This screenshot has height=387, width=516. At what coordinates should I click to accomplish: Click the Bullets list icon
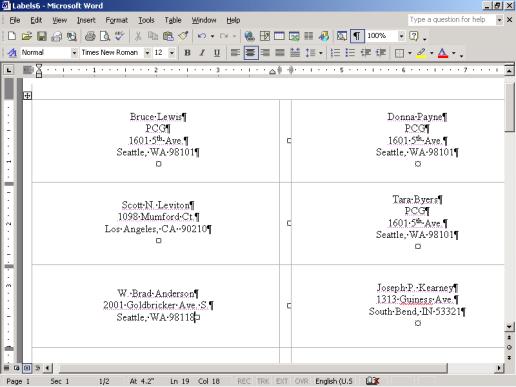coord(350,53)
